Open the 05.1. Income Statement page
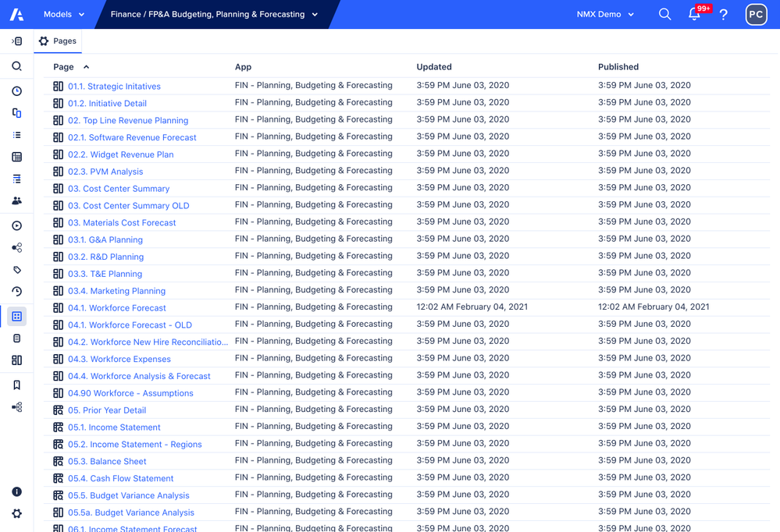780x532 pixels. 114,426
